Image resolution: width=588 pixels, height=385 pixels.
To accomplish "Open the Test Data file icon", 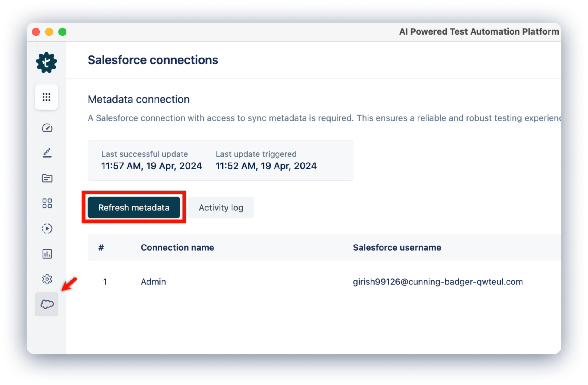I will [47, 178].
